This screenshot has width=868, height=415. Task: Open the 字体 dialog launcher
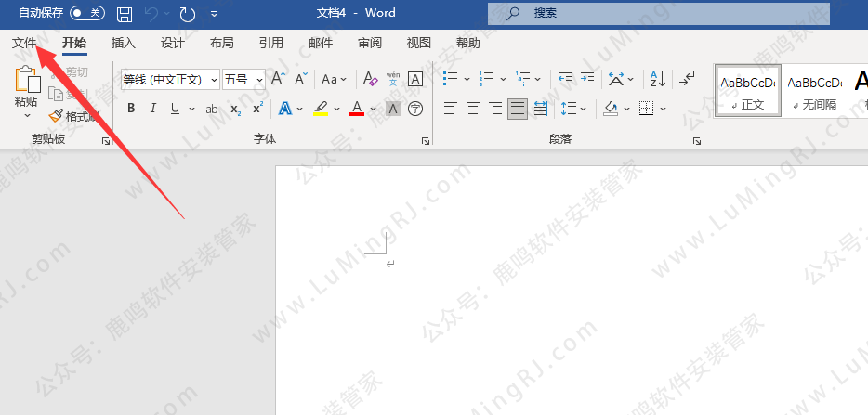(x=425, y=142)
